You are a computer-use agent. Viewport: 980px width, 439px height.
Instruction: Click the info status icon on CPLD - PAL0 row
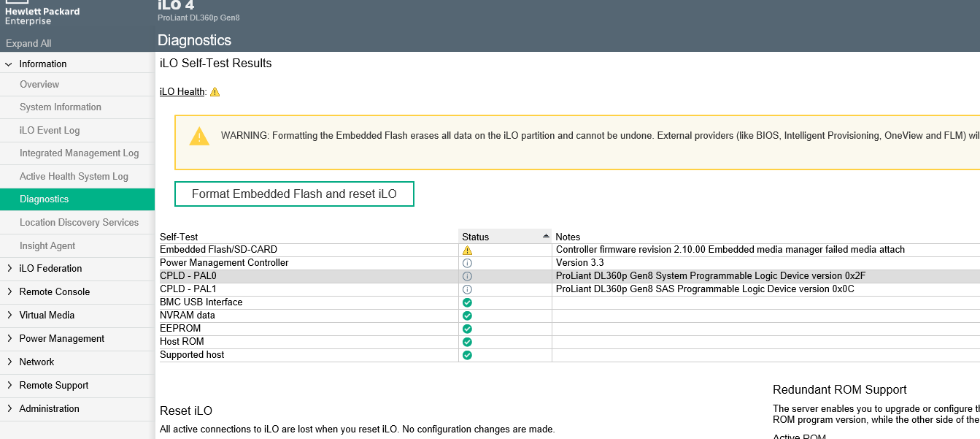click(467, 275)
